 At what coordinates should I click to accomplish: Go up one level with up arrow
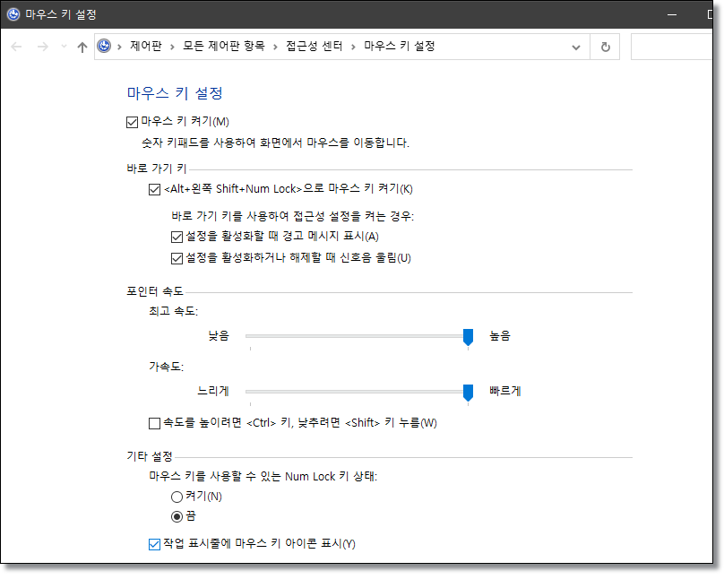[x=82, y=47]
